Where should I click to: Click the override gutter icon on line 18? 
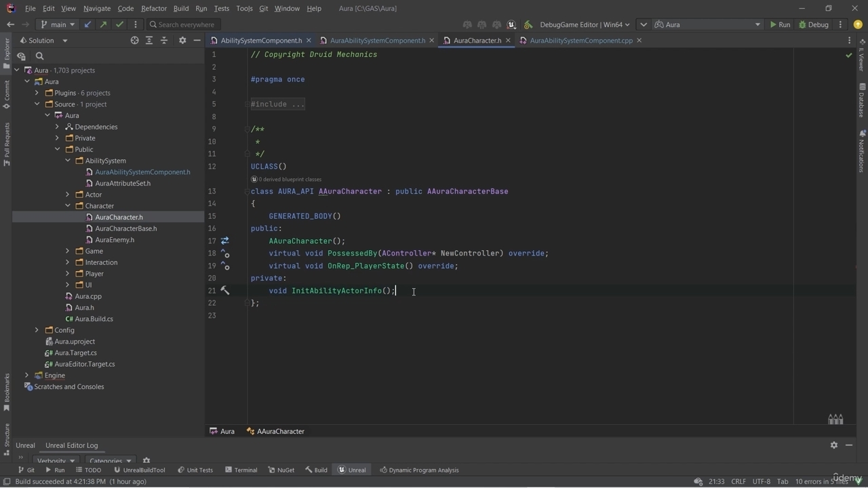225,253
